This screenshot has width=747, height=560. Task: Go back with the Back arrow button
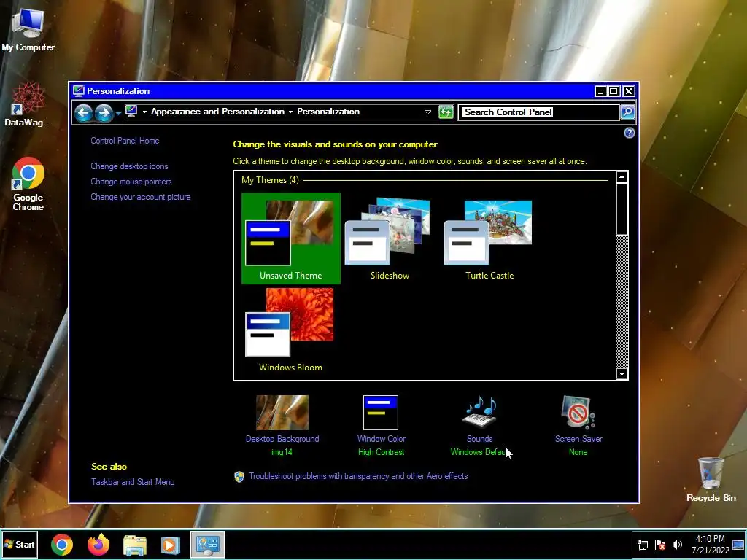[x=83, y=113]
